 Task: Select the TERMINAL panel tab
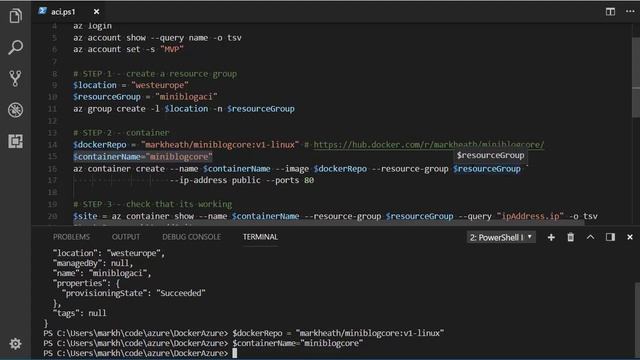260,237
